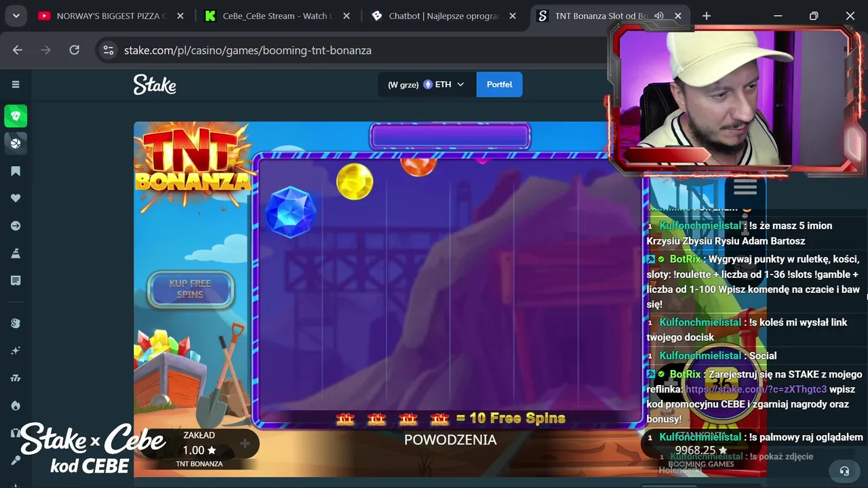The height and width of the screenshot is (488, 868).
Task: Click the sparkle stars icon in sidebar
Action: [16, 350]
